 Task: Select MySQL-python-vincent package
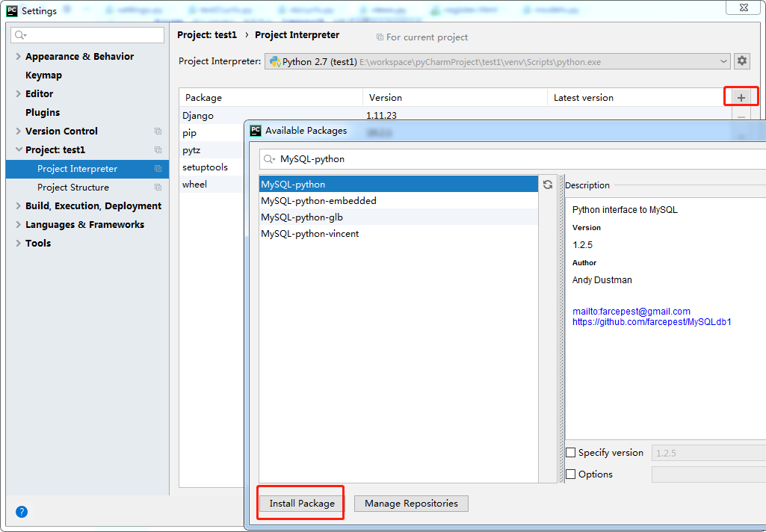(398, 234)
